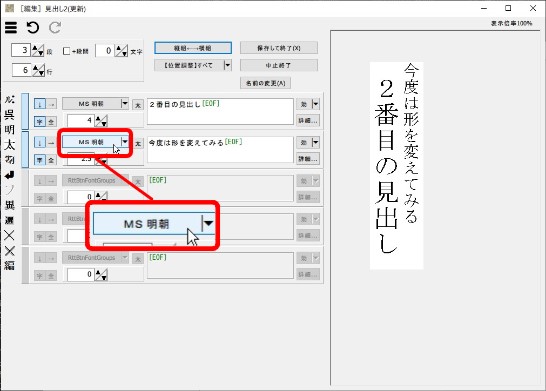Image resolution: width=546 pixels, height=391 pixels.
Task: Click 中止終了 cancel button
Action: 279,65
